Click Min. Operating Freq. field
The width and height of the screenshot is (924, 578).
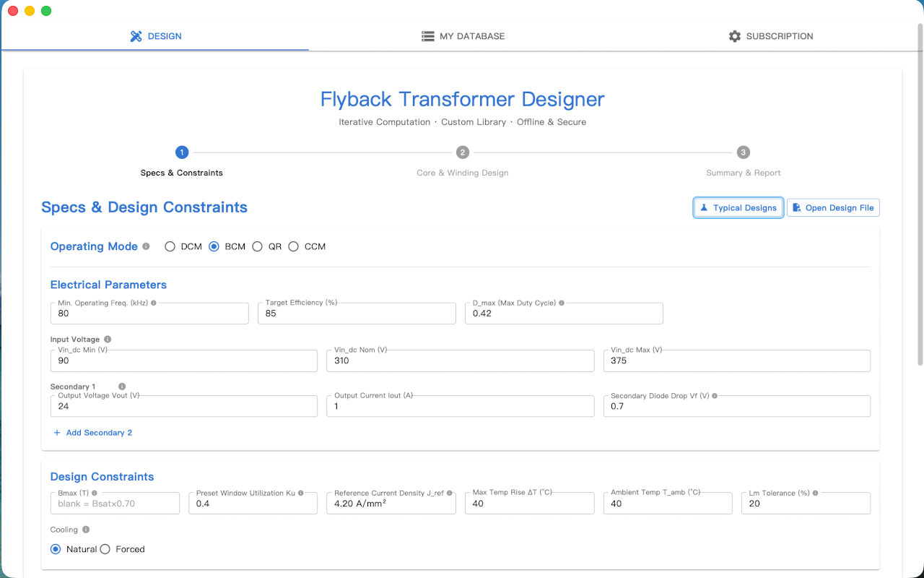(x=149, y=314)
